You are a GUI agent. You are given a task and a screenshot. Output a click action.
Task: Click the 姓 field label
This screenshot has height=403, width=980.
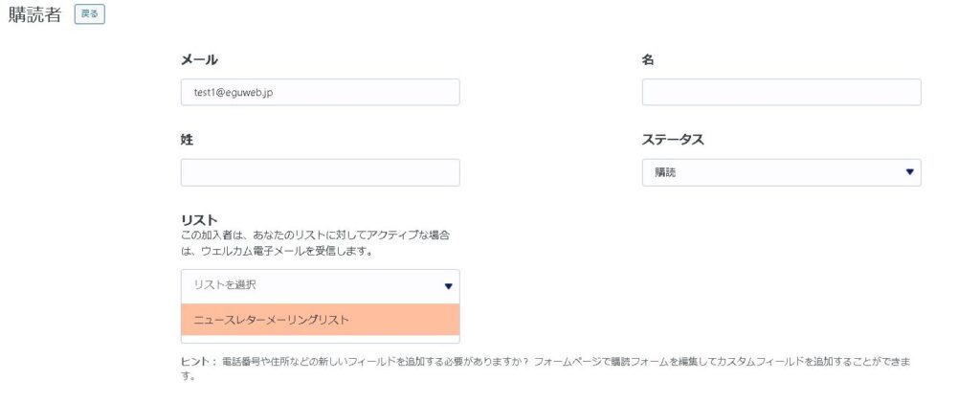tap(187, 140)
